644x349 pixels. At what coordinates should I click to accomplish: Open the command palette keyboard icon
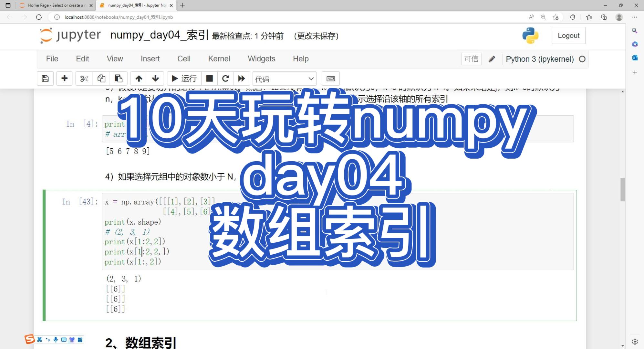330,79
